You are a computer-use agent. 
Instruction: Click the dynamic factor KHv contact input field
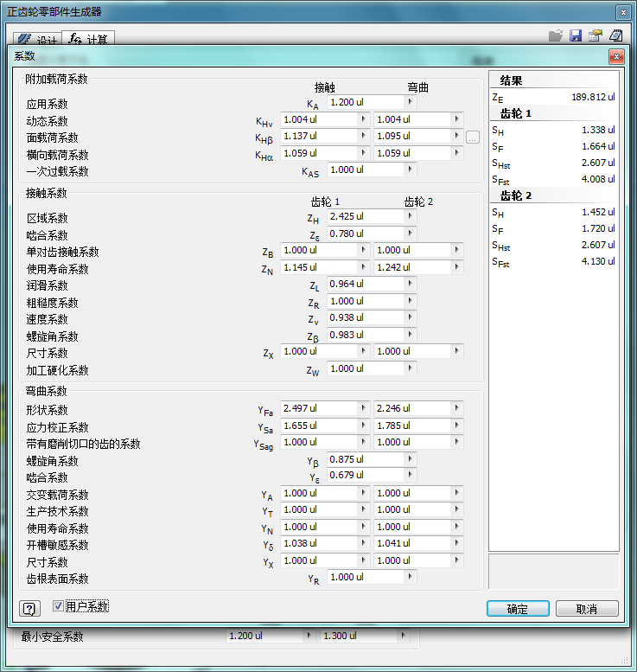pos(318,119)
